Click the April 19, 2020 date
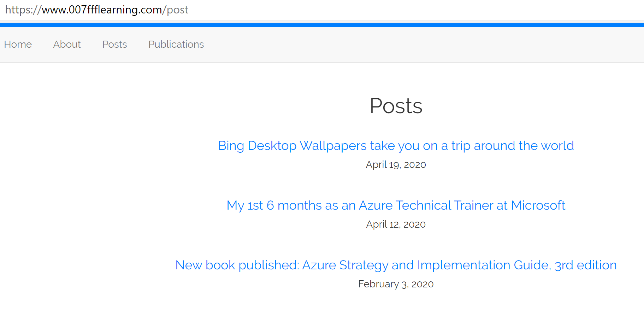Viewport: 644px width, 310px height. (x=396, y=165)
